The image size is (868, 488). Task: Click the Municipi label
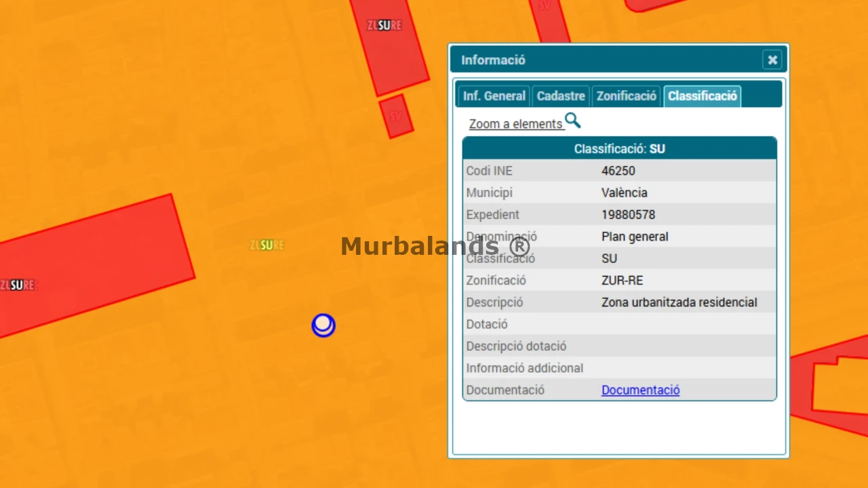point(489,192)
